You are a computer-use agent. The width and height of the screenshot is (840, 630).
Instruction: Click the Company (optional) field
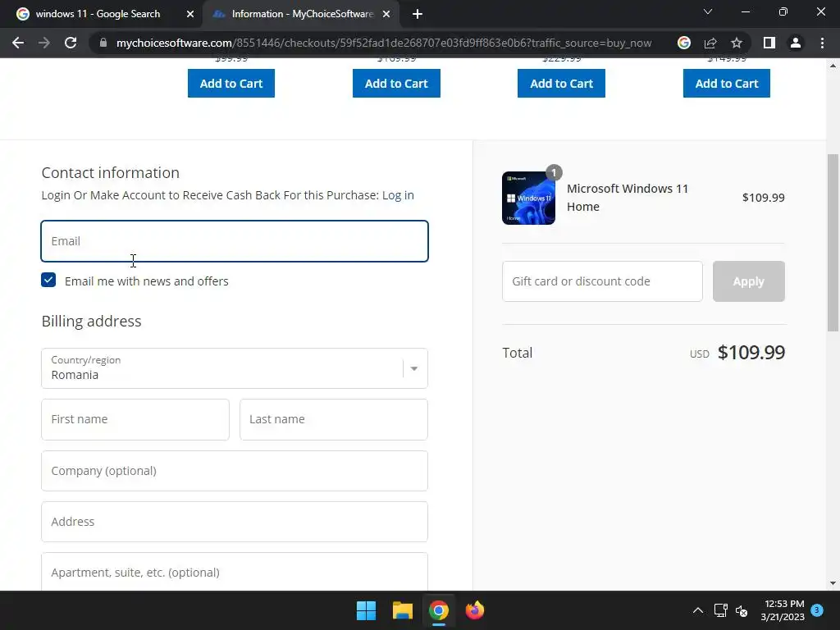[235, 471]
